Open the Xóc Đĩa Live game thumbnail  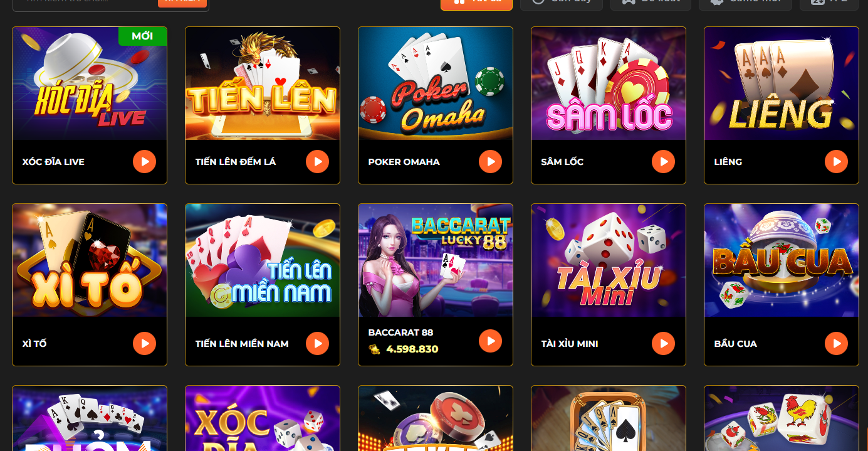click(90, 83)
